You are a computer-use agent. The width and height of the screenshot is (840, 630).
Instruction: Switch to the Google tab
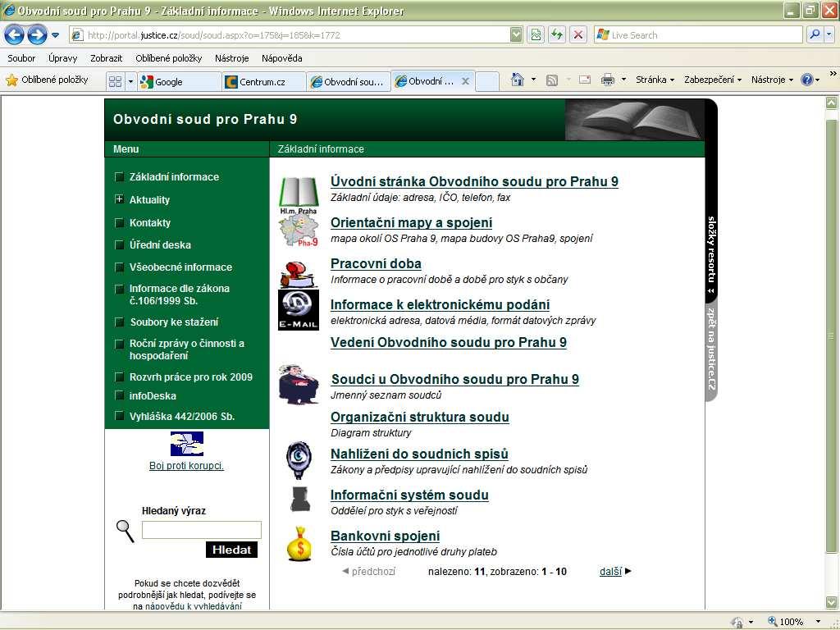(x=180, y=81)
